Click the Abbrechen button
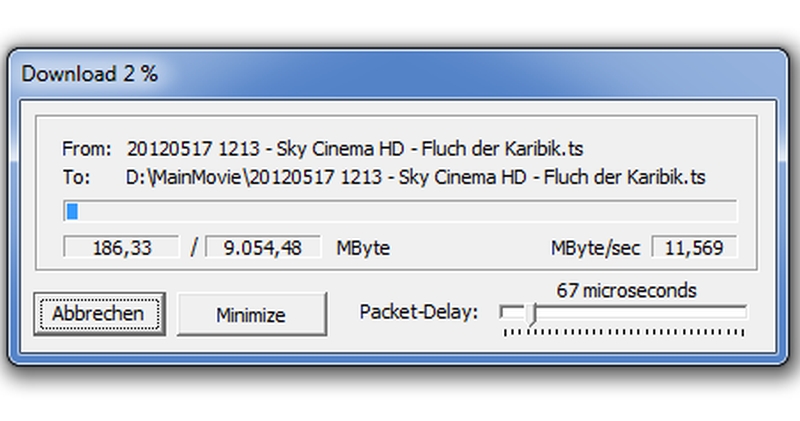Screen dimensions: 800x421 (x=98, y=314)
